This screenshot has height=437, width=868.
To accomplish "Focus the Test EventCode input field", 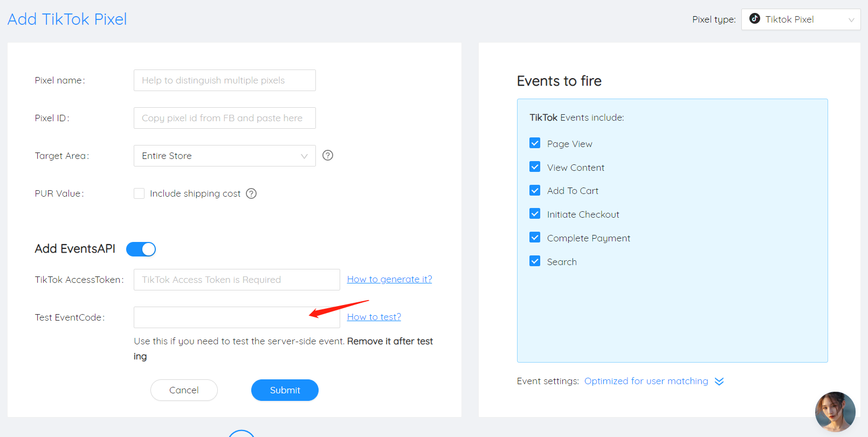I will pyautogui.click(x=237, y=317).
